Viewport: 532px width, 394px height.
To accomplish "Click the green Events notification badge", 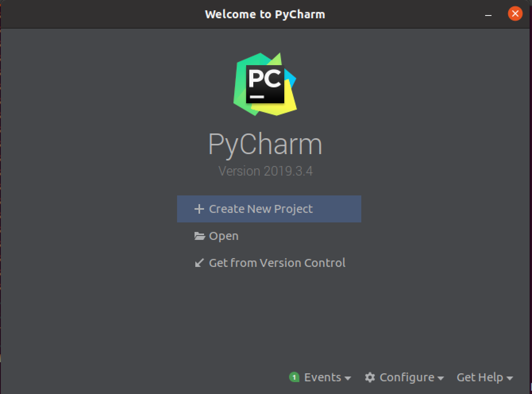I will click(x=294, y=377).
